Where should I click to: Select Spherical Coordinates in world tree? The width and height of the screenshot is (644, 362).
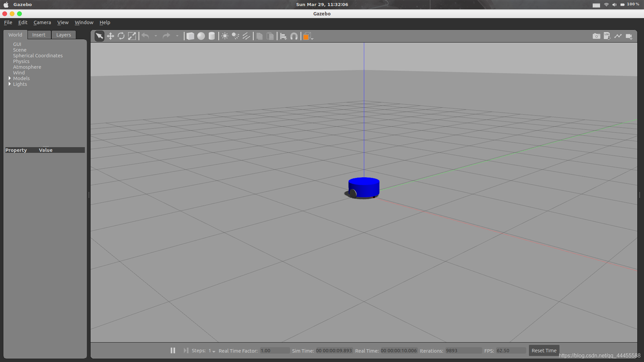(x=38, y=56)
